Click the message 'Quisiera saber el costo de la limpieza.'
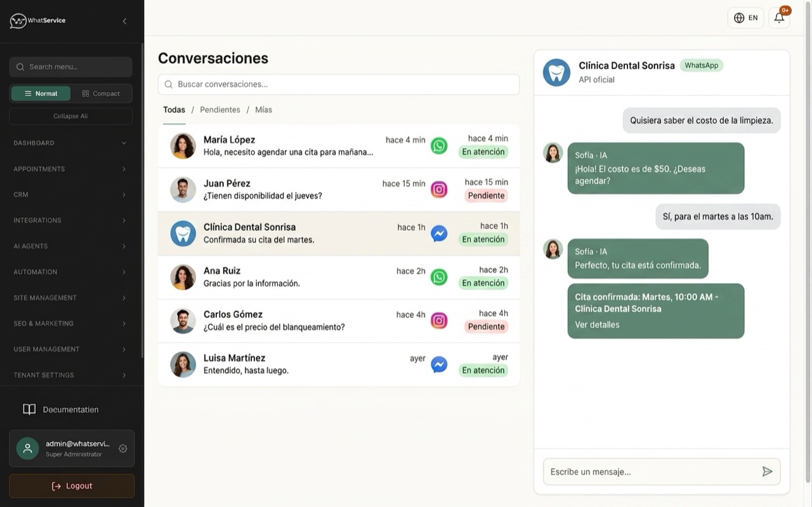Screen dimensions: 812x507 click(x=702, y=120)
